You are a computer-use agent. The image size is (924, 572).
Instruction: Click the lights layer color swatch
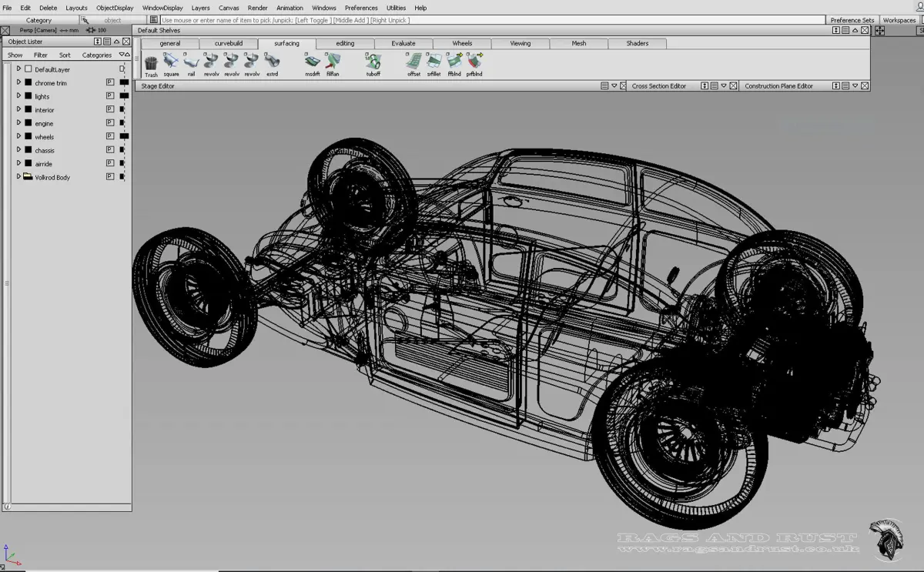pyautogui.click(x=124, y=96)
